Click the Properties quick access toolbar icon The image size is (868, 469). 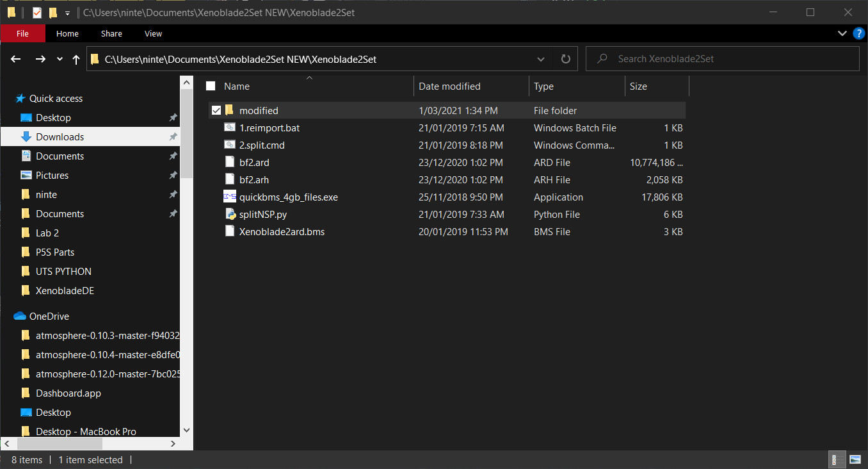36,12
